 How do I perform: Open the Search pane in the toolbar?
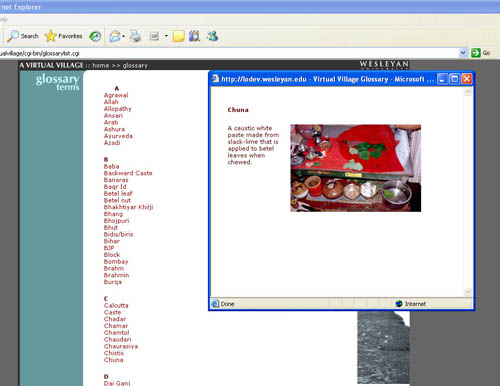pyautogui.click(x=22, y=36)
